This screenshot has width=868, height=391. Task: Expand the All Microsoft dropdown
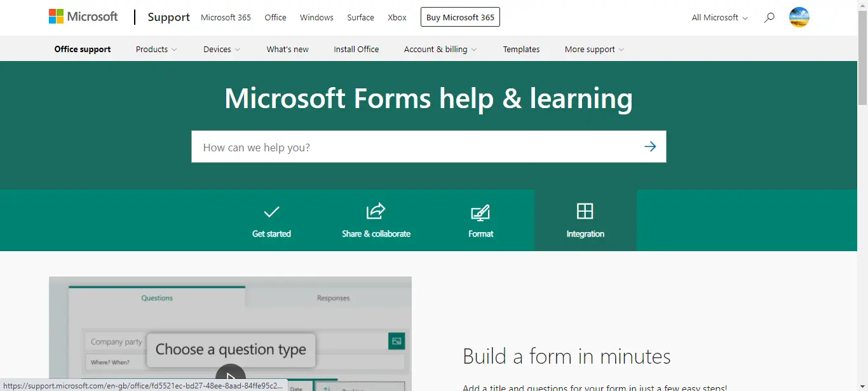click(719, 18)
